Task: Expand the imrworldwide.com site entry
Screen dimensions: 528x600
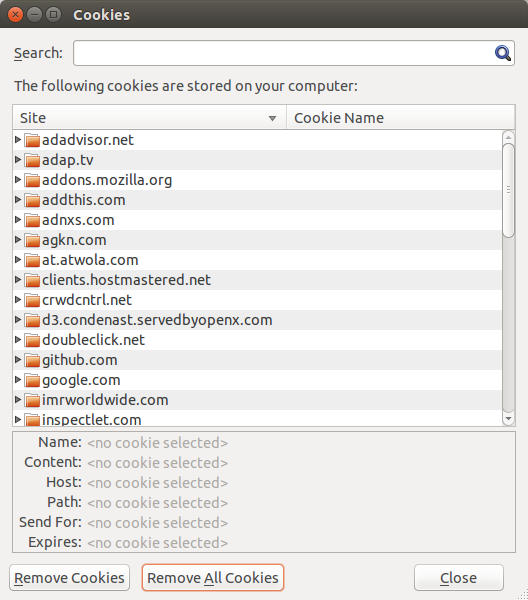Action: point(18,399)
